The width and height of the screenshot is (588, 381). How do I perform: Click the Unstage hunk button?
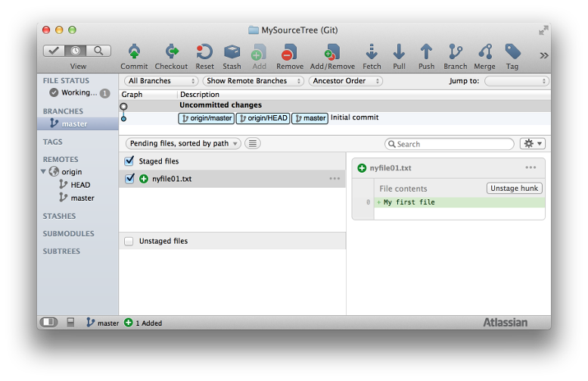coord(514,188)
